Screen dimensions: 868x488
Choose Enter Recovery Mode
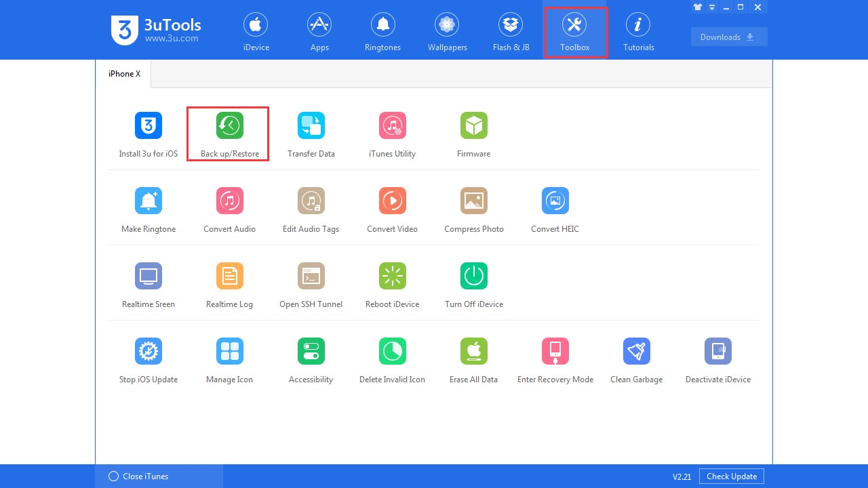coord(555,361)
